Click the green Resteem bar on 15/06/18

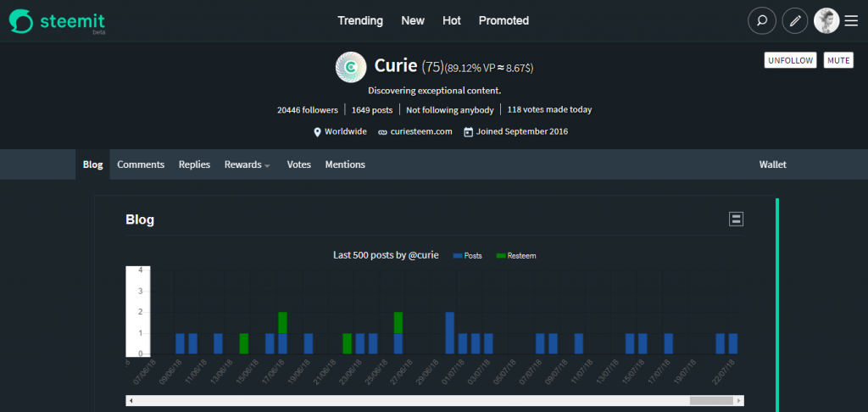coord(243,343)
